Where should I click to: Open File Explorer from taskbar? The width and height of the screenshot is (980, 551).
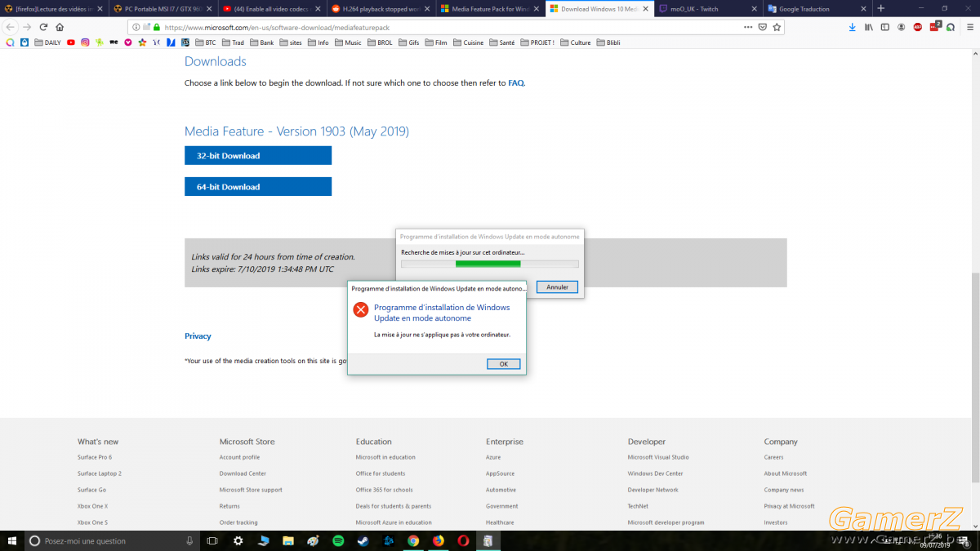[288, 540]
